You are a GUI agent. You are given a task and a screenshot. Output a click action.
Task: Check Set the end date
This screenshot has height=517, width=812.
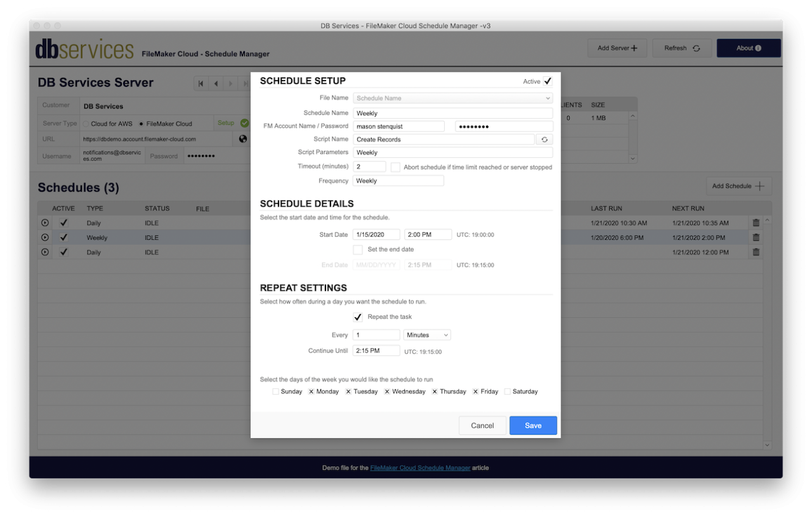pyautogui.click(x=358, y=249)
